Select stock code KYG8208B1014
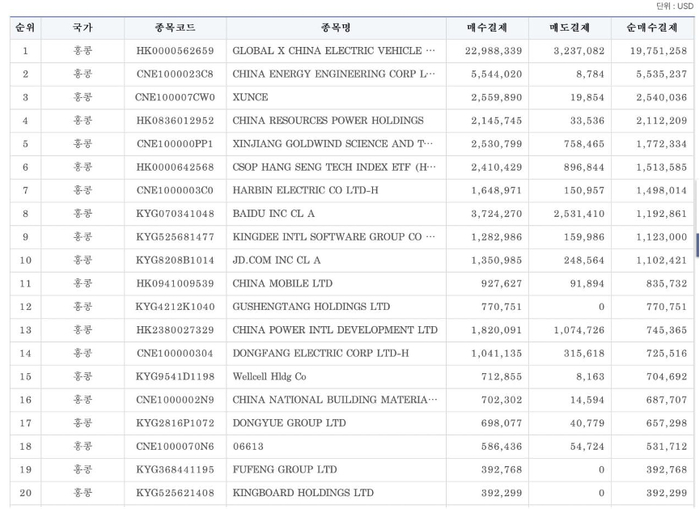700x509 pixels. (x=175, y=260)
